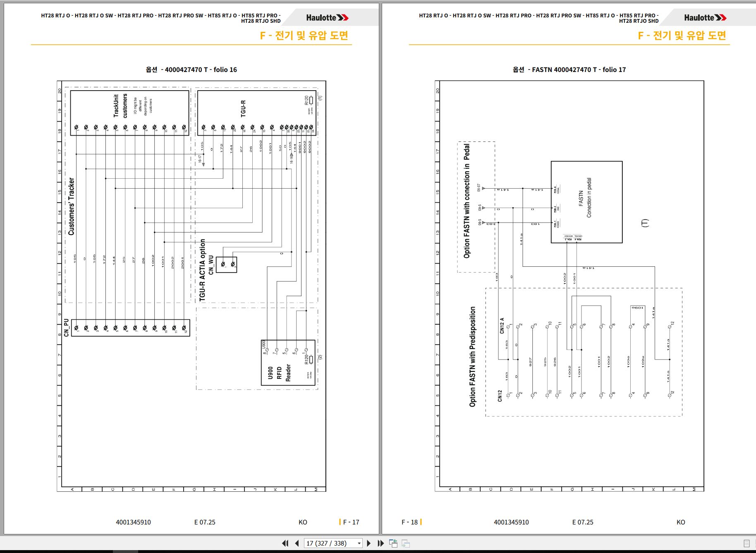Open the page number dropdown arrow
The height and width of the screenshot is (553, 756).
pyautogui.click(x=359, y=543)
